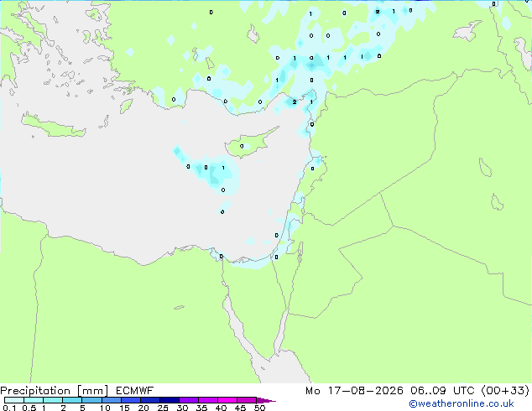Click the 0.1–0.5 mm legend color swatch

[14, 400]
